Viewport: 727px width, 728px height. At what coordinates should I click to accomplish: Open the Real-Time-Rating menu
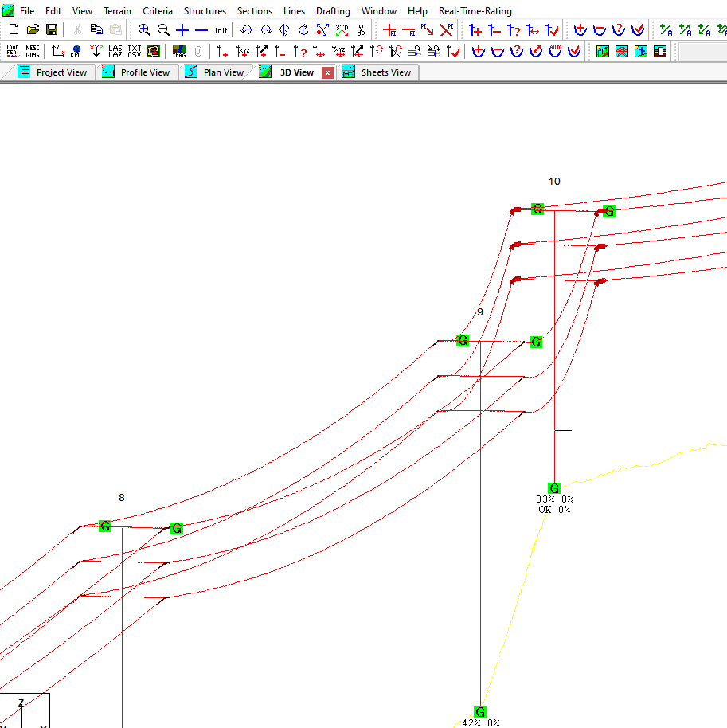pos(475,11)
